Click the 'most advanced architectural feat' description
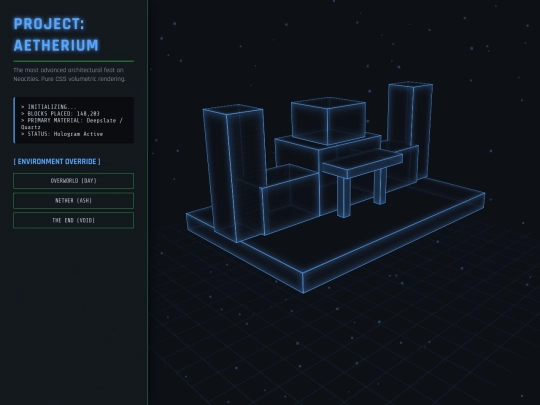 click(x=69, y=74)
